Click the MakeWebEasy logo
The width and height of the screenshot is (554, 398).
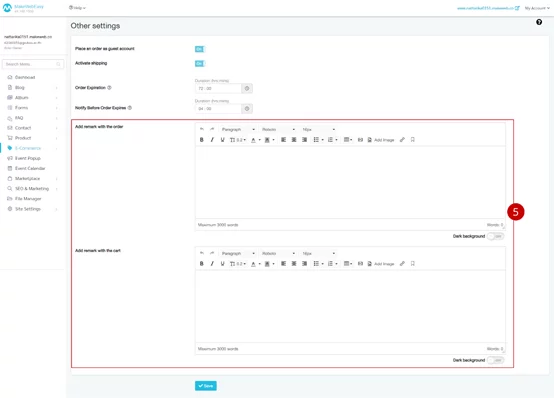(23, 8)
